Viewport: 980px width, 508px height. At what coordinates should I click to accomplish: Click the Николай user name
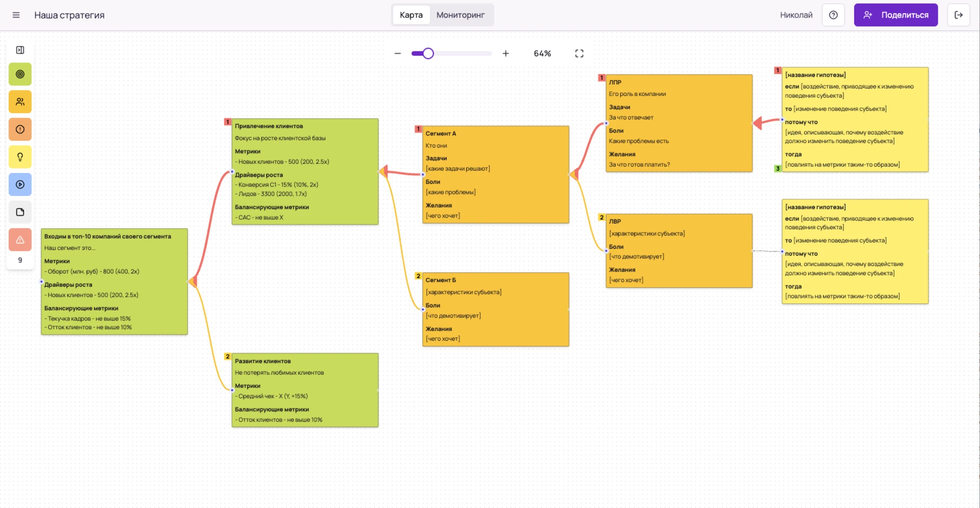coord(796,15)
